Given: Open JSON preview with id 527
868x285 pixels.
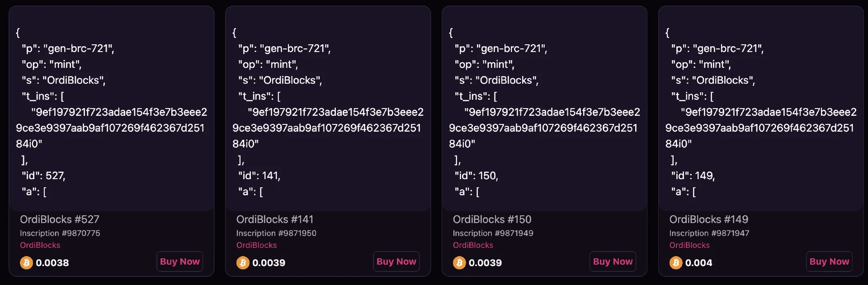Looking at the screenshot, I should click(x=111, y=109).
